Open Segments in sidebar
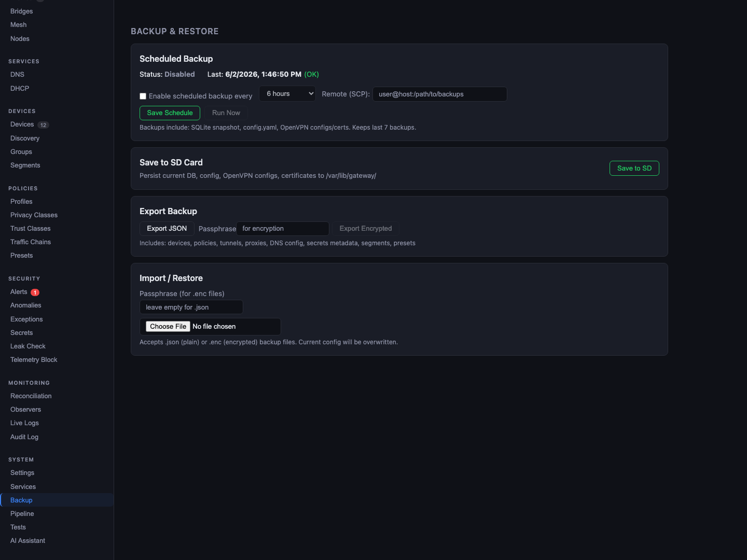 click(25, 165)
